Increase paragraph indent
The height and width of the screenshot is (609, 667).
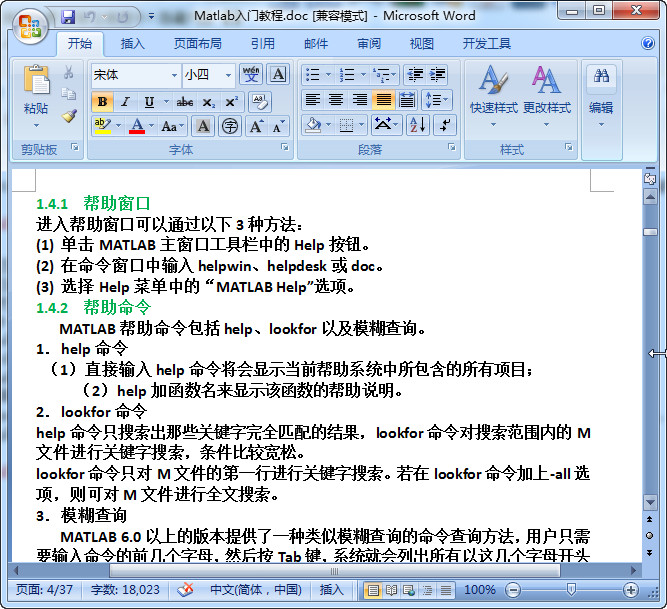437,75
